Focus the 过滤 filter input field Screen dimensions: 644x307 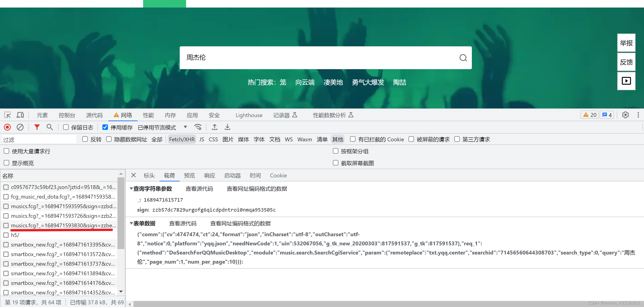(39, 139)
